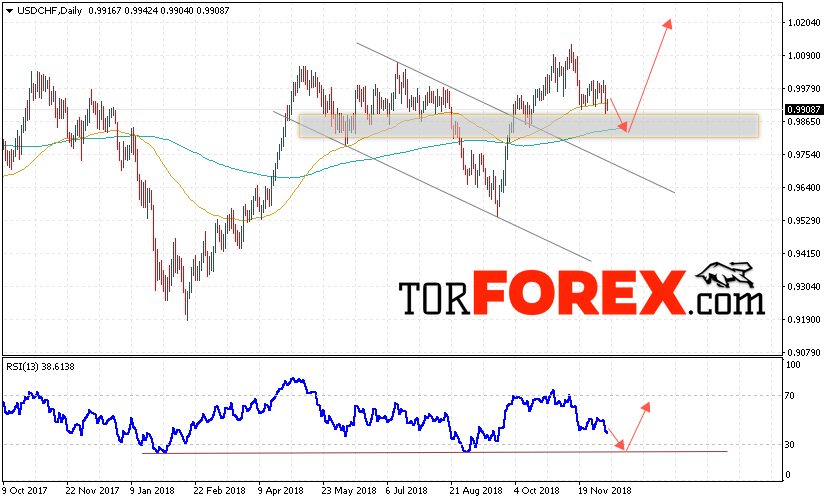825x502 pixels.
Task: Click the 19 Nov 2018 date label
Action: coord(605,490)
